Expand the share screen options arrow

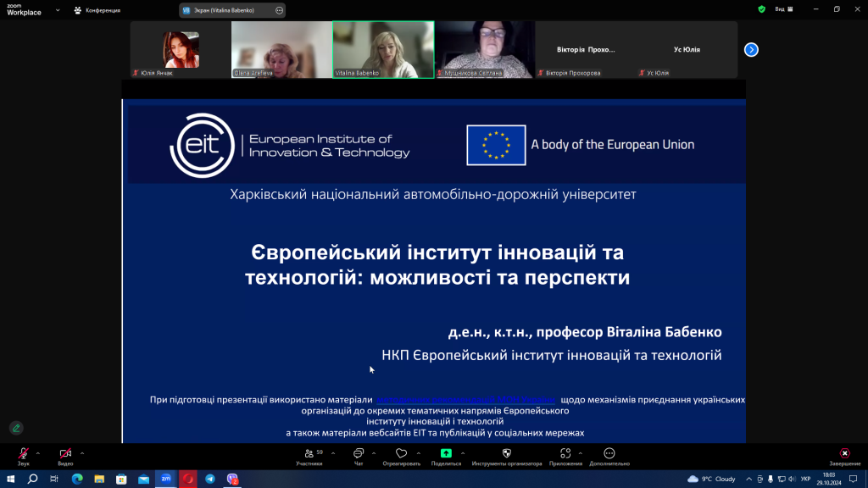coord(463,454)
